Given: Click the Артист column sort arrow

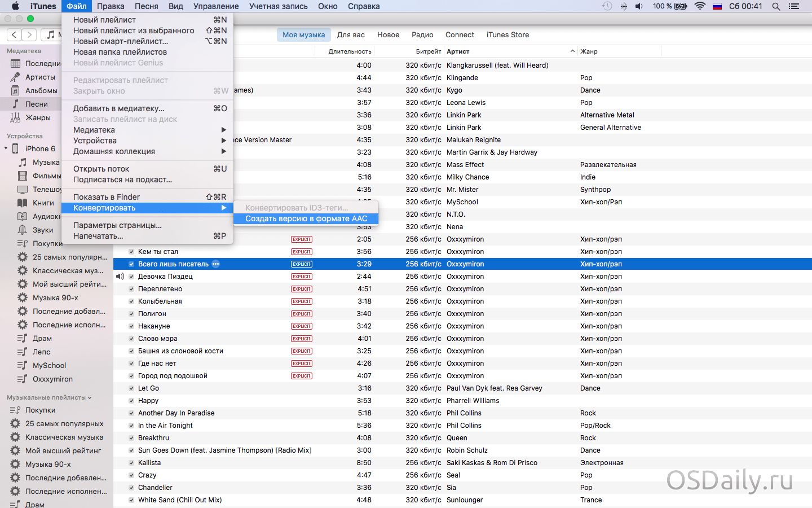Looking at the screenshot, I should click(572, 51).
